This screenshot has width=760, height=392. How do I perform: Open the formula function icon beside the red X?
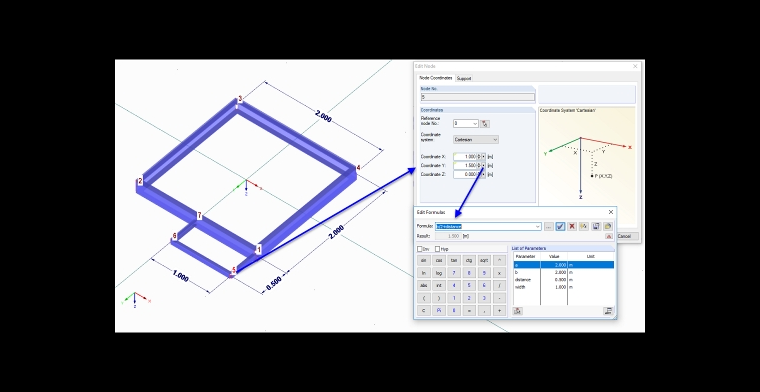[584, 226]
